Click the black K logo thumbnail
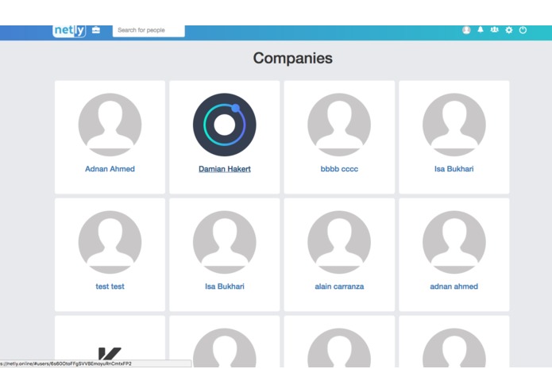552x392 pixels. click(x=110, y=354)
